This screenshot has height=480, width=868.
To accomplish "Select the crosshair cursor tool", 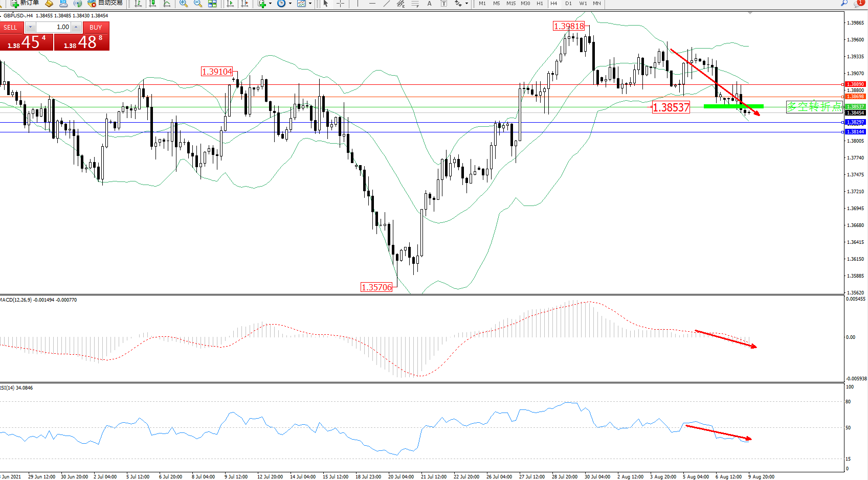I will pyautogui.click(x=340, y=4).
